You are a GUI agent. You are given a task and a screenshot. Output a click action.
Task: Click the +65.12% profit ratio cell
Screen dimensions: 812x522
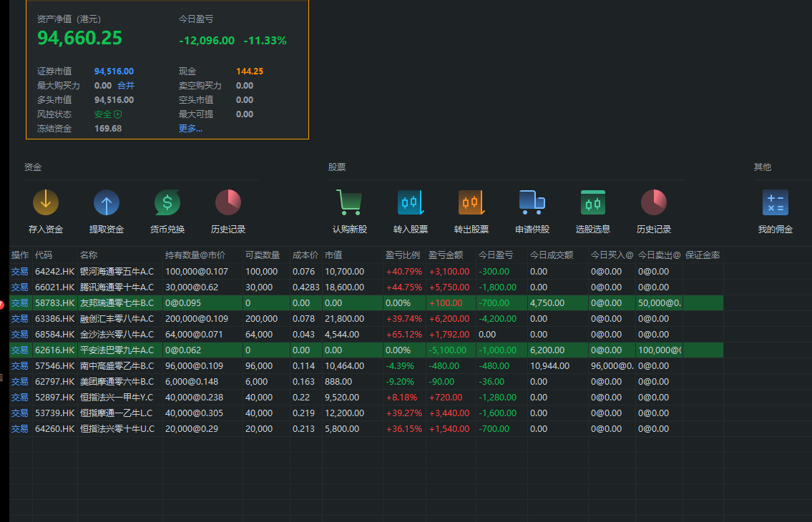[x=404, y=335]
